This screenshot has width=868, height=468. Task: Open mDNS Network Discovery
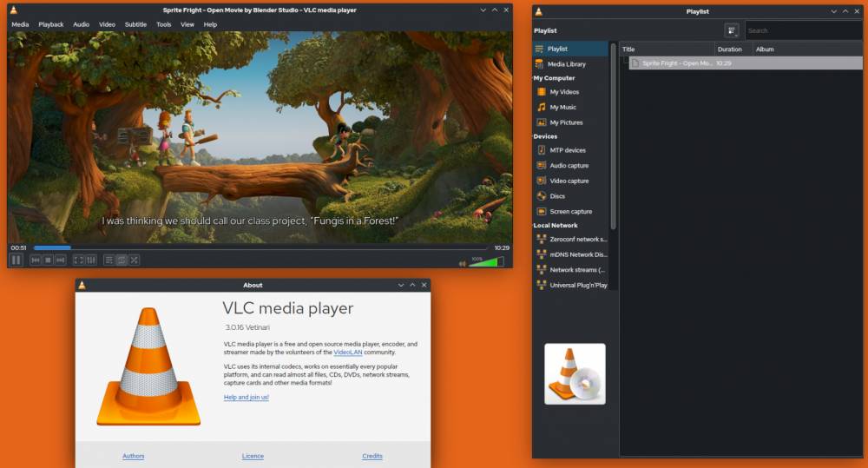point(570,254)
